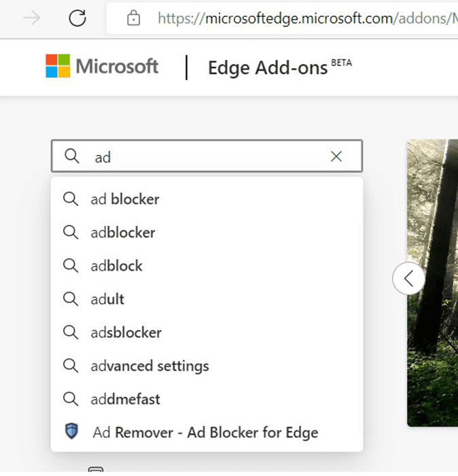Screen dimensions: 458x476
Task: Click the Ad Remover blue shield icon
Action: 71,432
